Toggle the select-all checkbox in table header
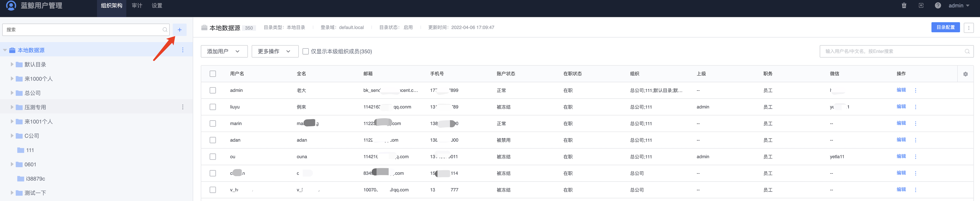Image resolution: width=980 pixels, height=201 pixels. coord(213,74)
